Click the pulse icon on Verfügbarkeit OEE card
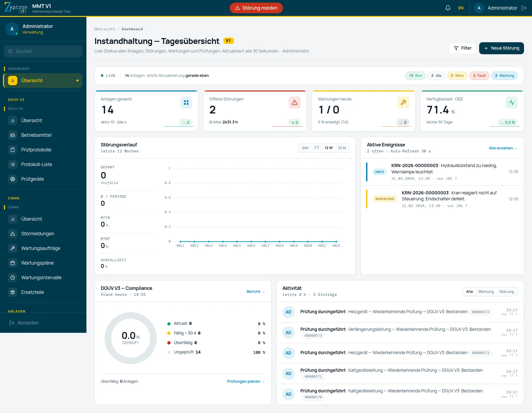532x413 pixels. (512, 103)
